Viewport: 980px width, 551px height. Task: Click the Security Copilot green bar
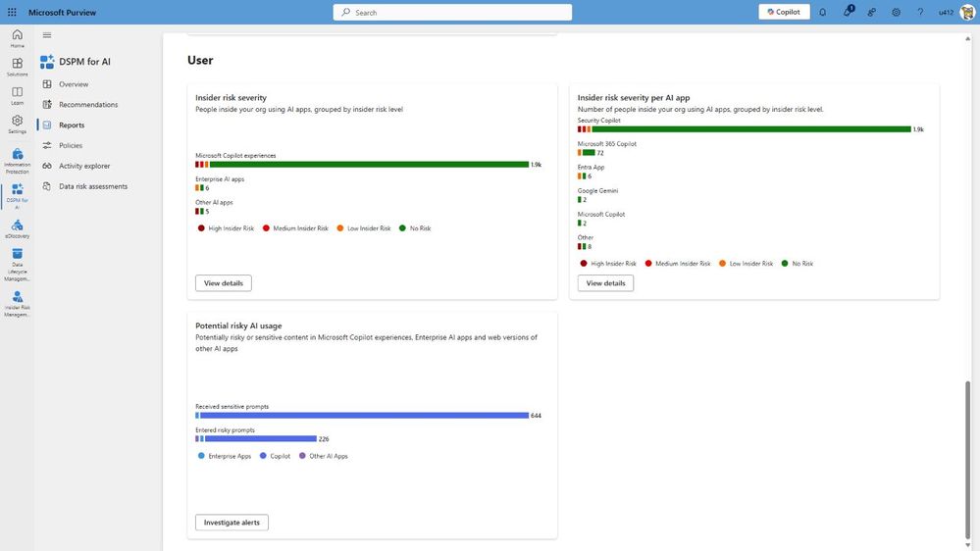(751, 129)
